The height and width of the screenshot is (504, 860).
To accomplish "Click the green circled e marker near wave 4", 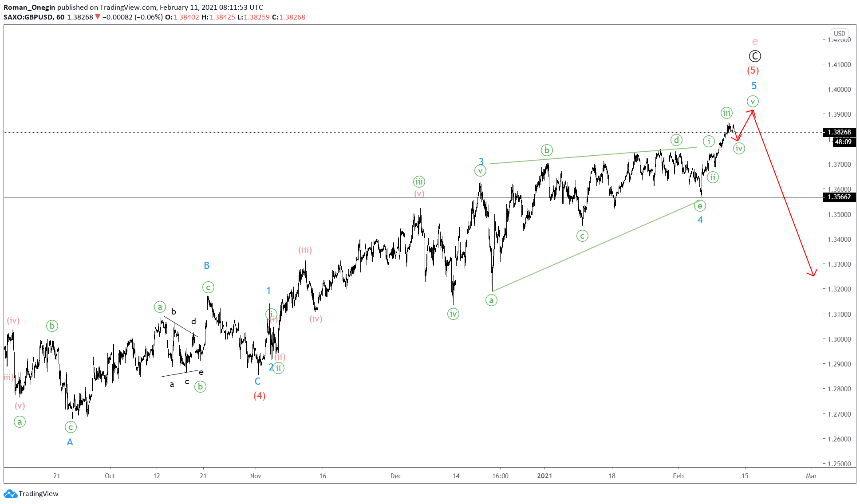I will [700, 206].
